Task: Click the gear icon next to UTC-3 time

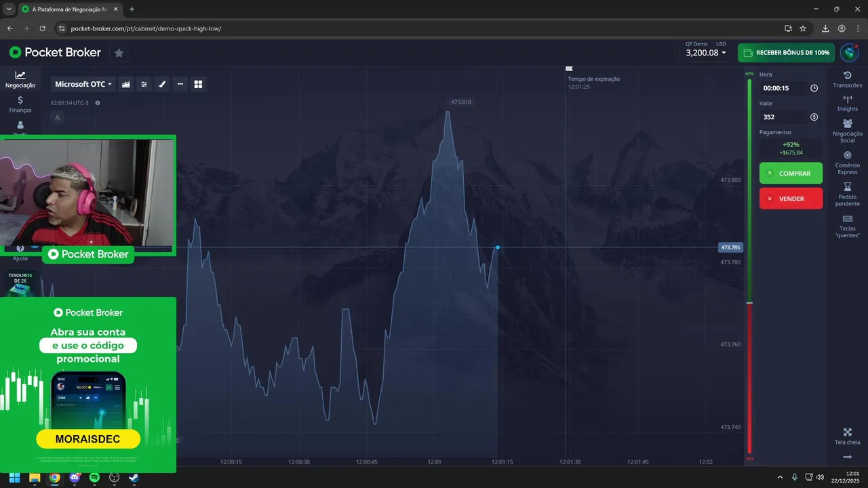Action: [98, 103]
